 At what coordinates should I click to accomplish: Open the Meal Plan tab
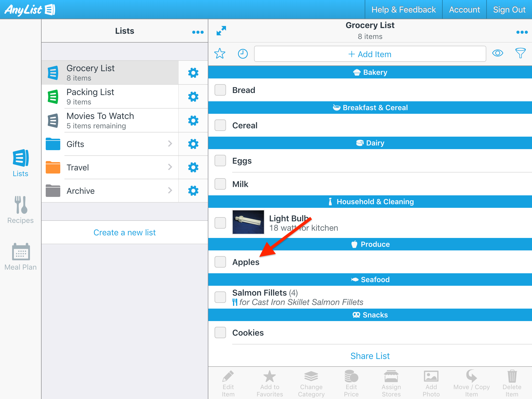coord(21,257)
